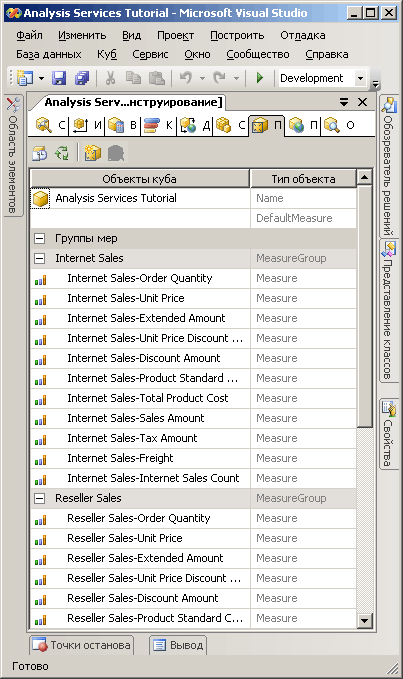Click the Redo arrow icon
Image resolution: width=403 pixels, height=679 pixels.
click(219, 78)
